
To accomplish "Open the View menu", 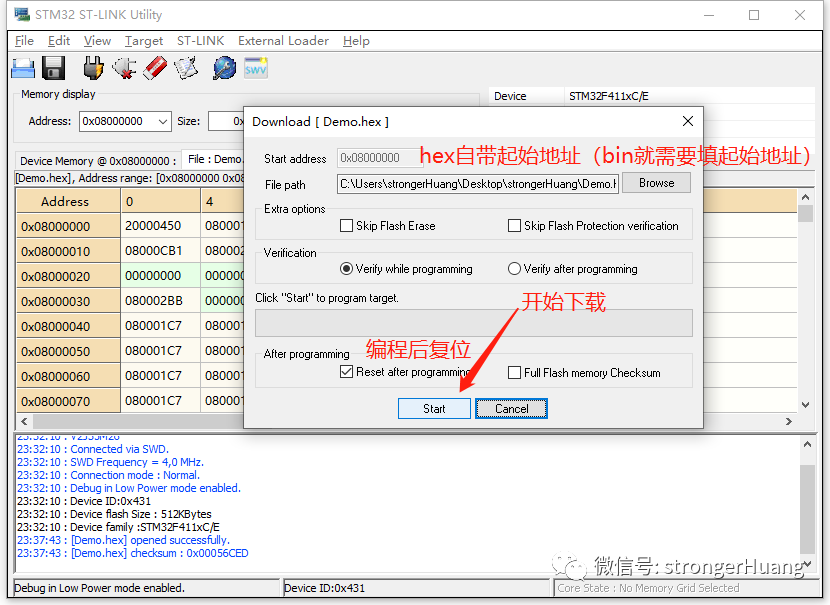I will [x=97, y=41].
